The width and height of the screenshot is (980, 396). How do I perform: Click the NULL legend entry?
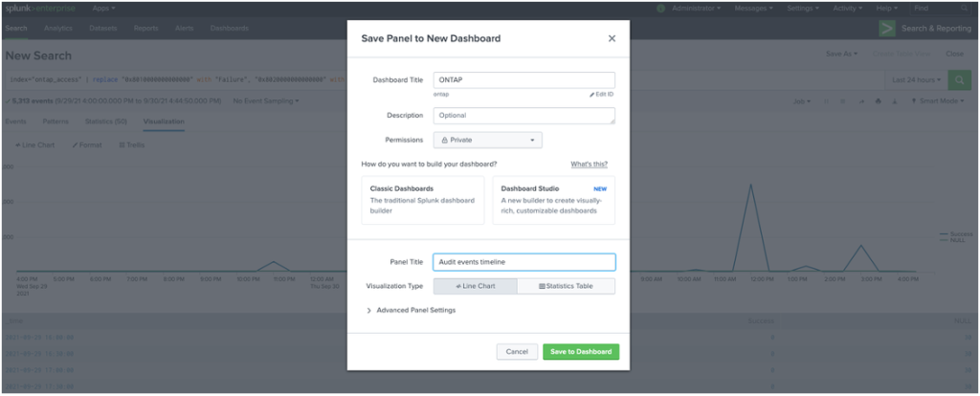coord(952,240)
